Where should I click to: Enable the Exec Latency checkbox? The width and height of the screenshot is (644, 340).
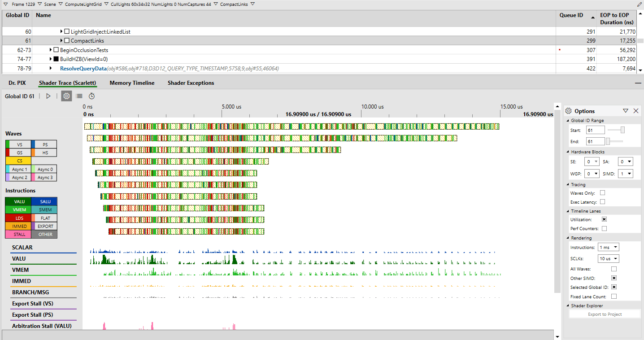(602, 202)
